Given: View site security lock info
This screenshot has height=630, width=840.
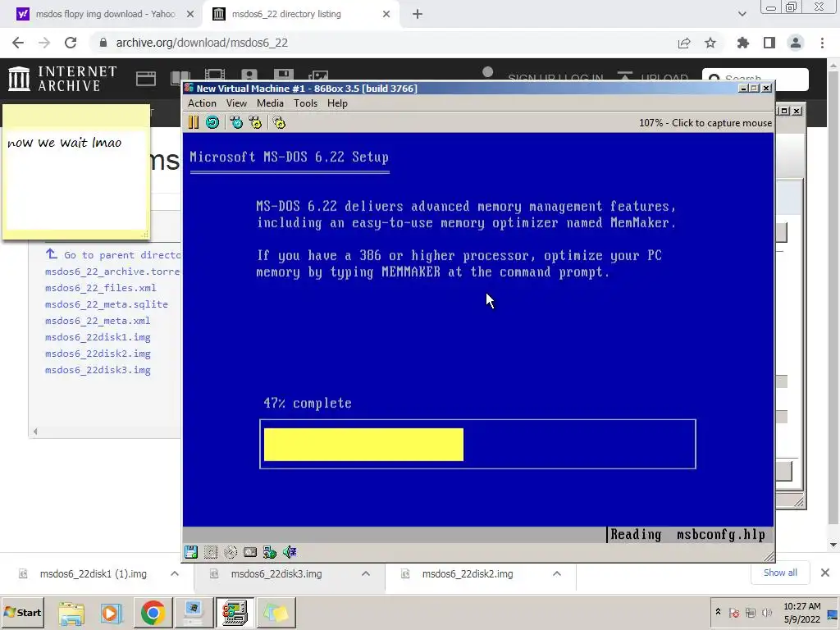Looking at the screenshot, I should pos(103,43).
